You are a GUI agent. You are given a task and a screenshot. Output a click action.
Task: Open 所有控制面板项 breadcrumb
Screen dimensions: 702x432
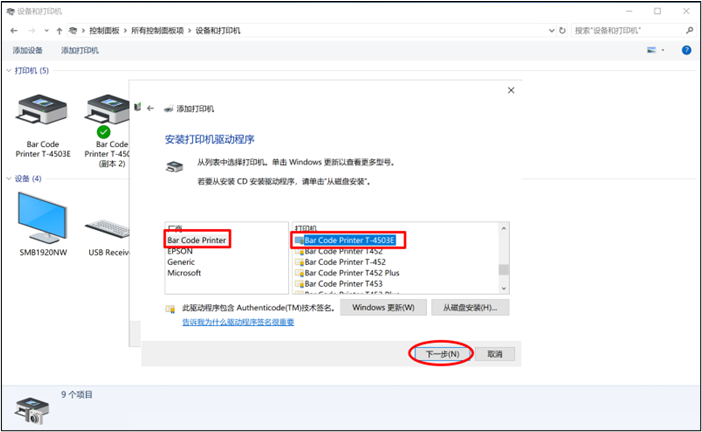coord(157,30)
